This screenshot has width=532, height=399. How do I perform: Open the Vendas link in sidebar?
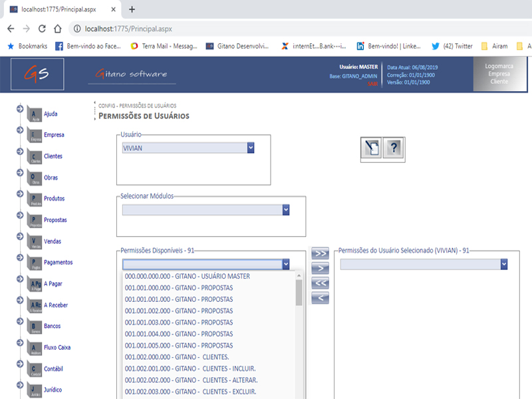[x=53, y=241]
